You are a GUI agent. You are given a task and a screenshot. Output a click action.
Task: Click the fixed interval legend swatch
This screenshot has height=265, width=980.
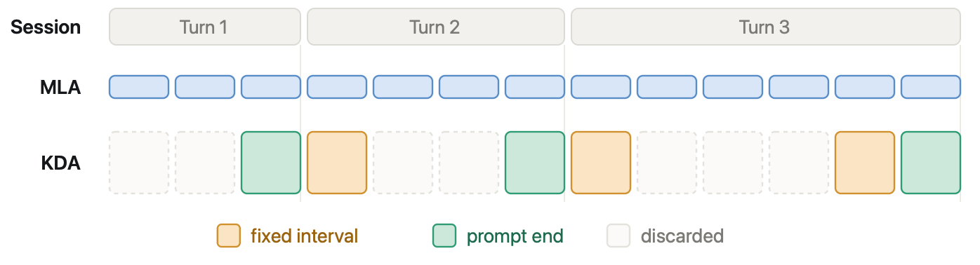coord(229,236)
